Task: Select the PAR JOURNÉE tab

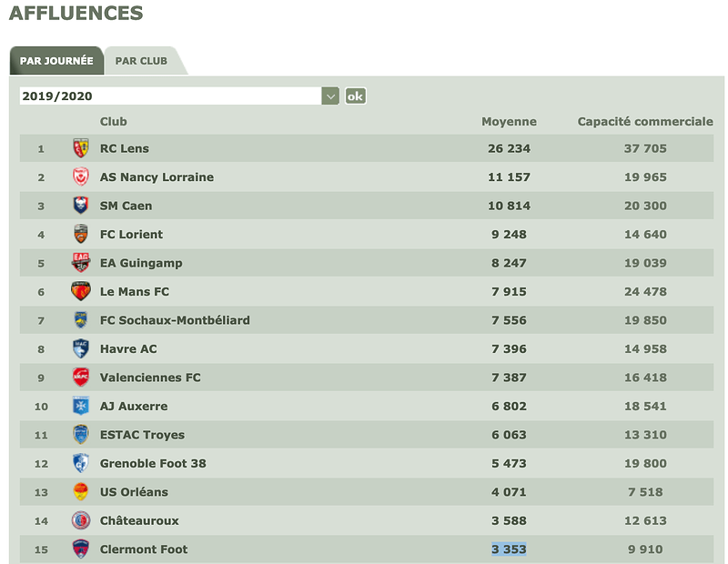Action: (x=56, y=61)
